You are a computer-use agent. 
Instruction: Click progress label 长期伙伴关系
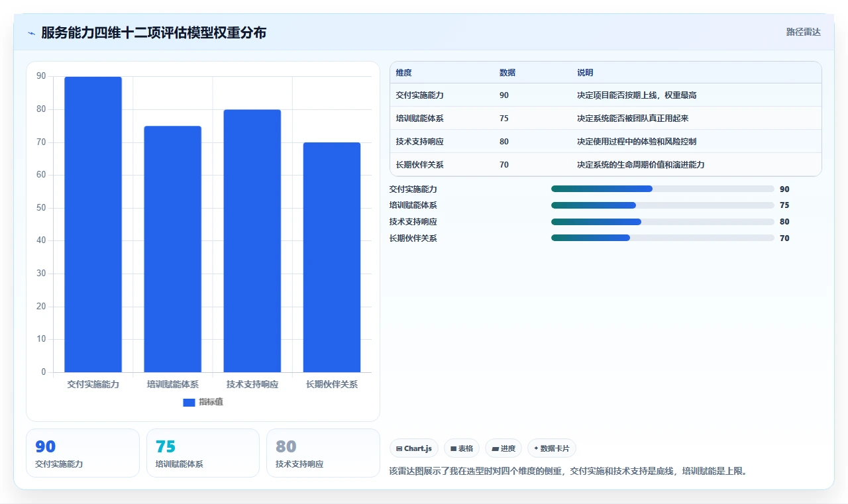point(413,238)
